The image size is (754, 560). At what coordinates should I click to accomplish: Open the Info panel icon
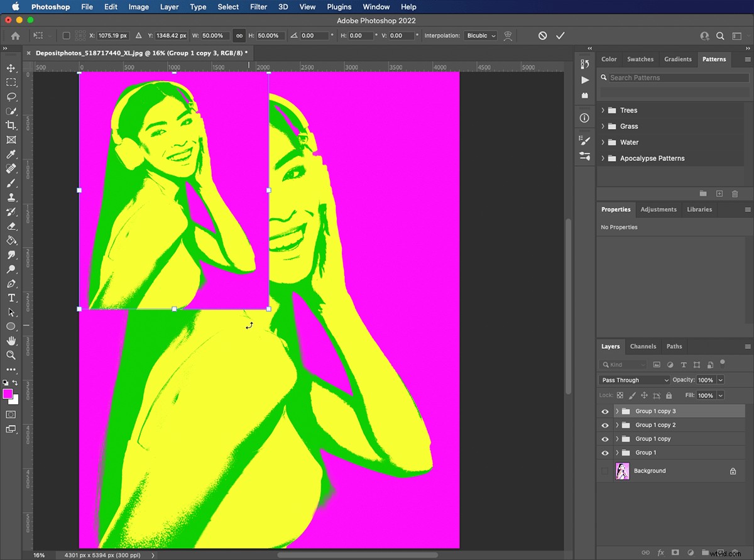pos(584,118)
